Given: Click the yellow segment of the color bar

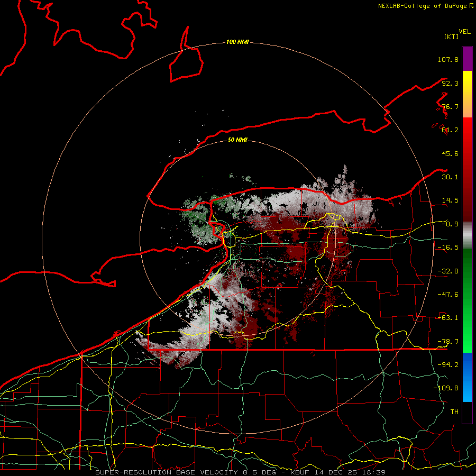Looking at the screenshot, I should (x=467, y=94).
